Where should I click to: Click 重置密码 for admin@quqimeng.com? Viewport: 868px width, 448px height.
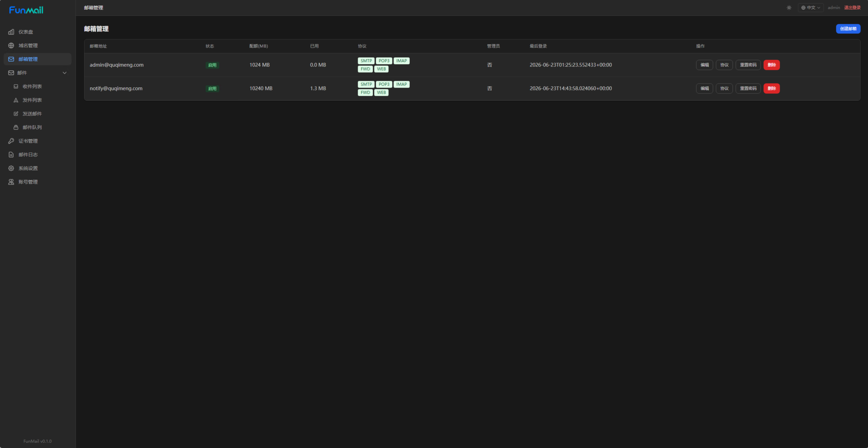748,65
